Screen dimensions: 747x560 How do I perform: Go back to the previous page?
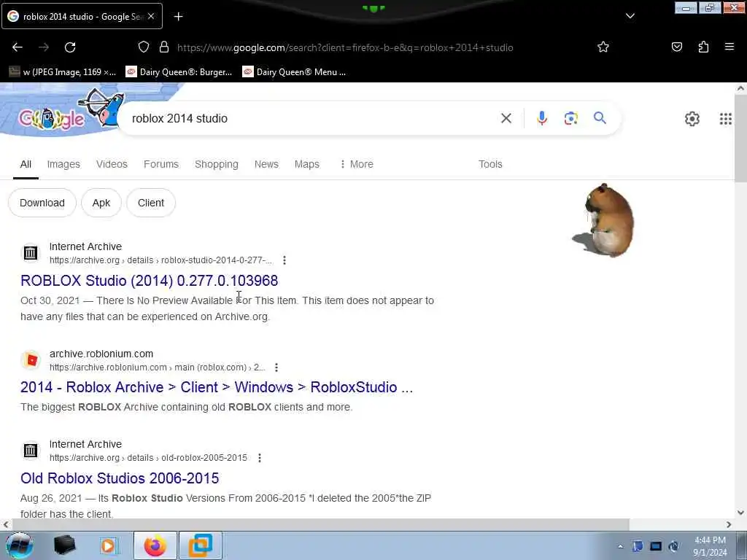pos(18,47)
